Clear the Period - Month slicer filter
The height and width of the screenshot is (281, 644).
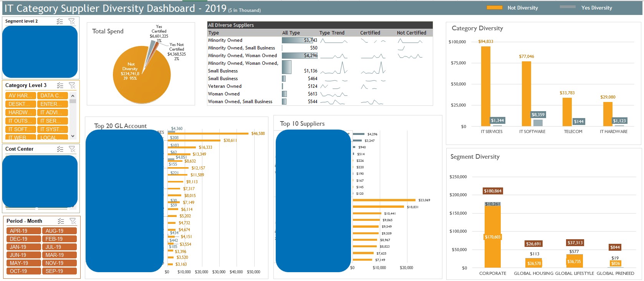tap(73, 221)
